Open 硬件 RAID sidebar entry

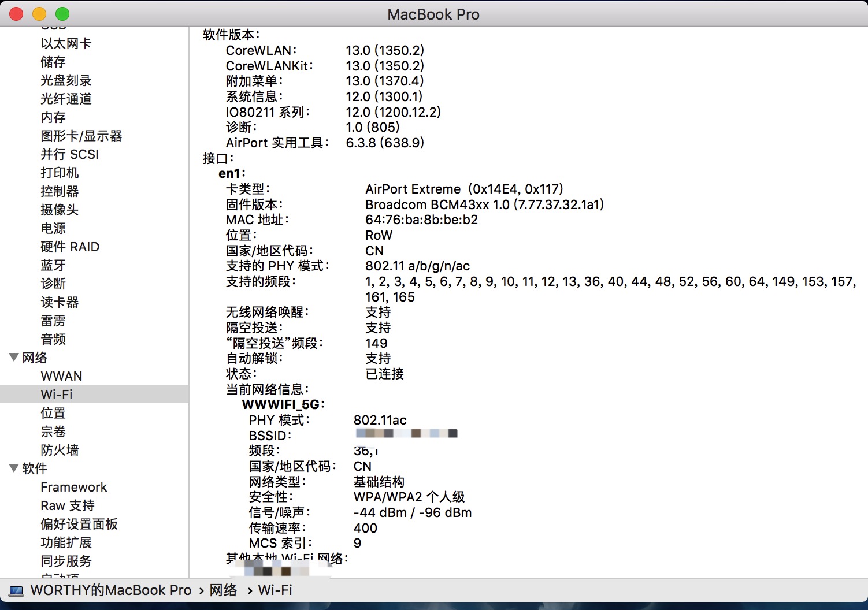pyautogui.click(x=70, y=247)
